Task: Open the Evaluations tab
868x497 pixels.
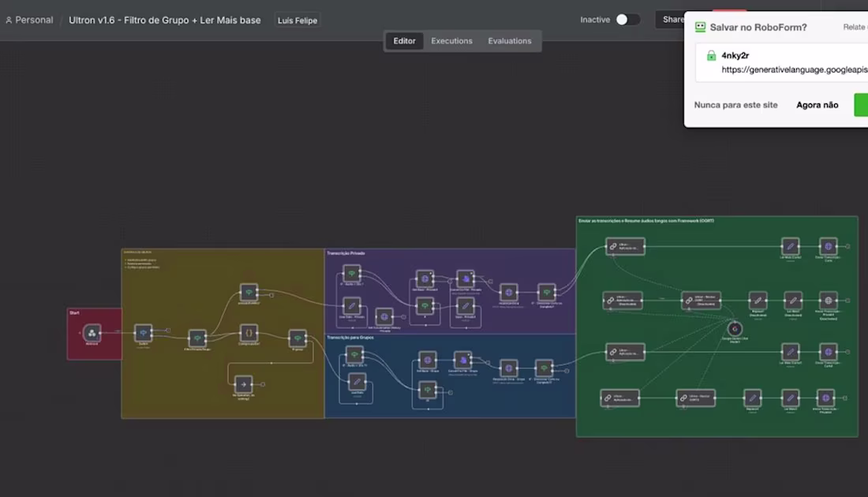Action: click(509, 41)
